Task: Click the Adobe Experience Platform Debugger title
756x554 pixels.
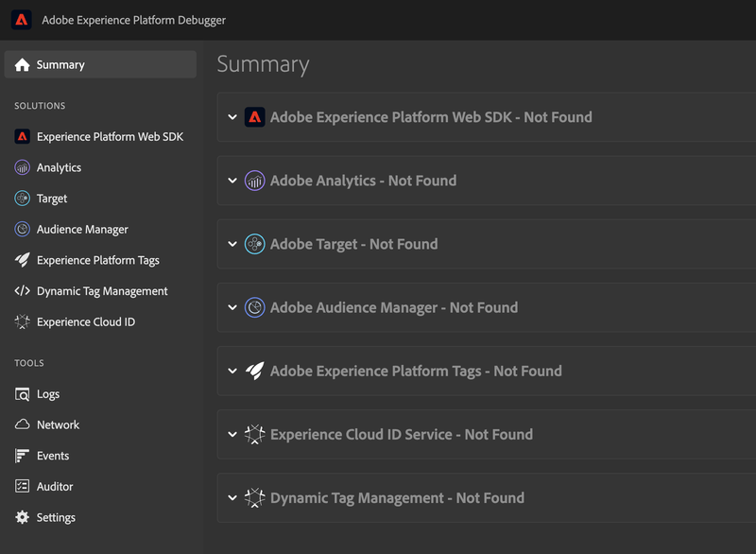Action: coord(133,20)
